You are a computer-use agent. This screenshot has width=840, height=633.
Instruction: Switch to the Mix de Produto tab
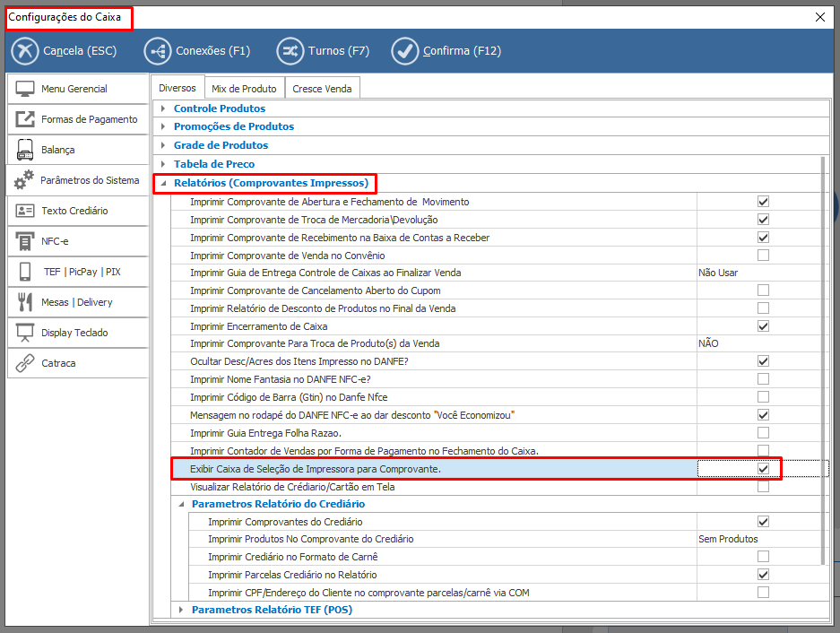[x=244, y=89]
